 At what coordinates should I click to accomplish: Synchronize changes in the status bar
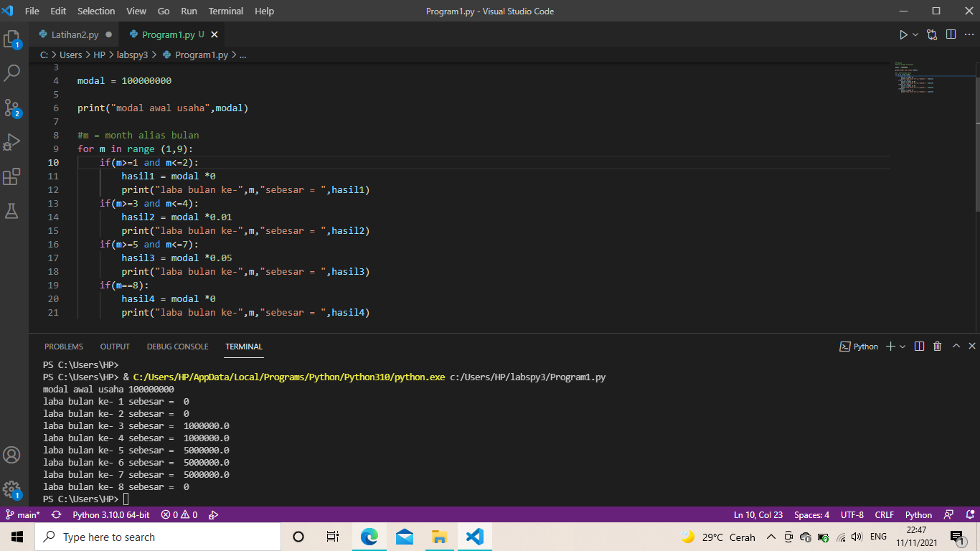(56, 515)
